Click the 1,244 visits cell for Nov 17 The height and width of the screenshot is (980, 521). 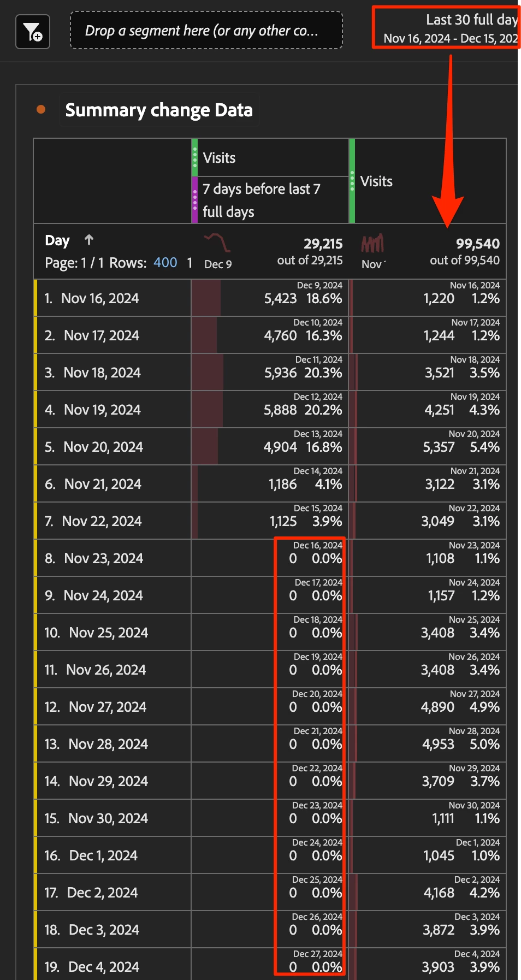point(427,335)
